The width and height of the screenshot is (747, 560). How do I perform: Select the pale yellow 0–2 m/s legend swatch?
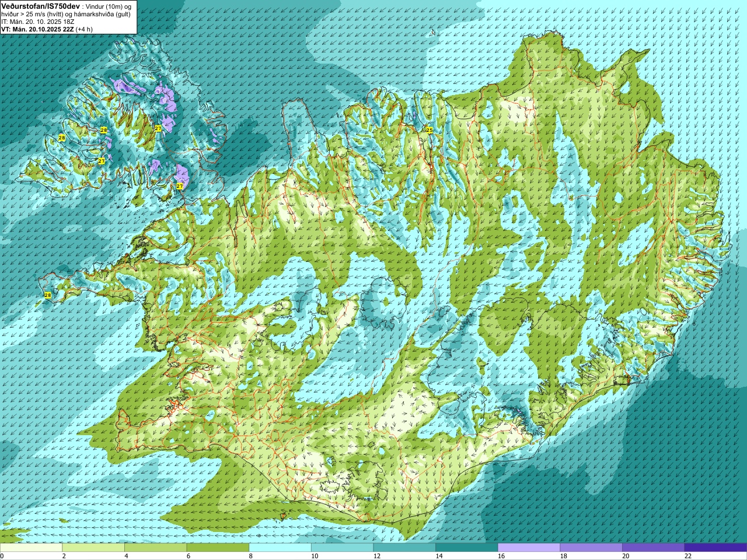tap(31, 548)
